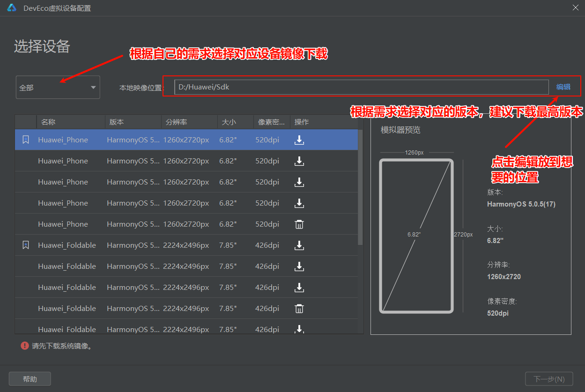Toggle the bookmark on the selected Huawei_Phone row
Viewport: 585px width, 392px height.
pyautogui.click(x=26, y=140)
